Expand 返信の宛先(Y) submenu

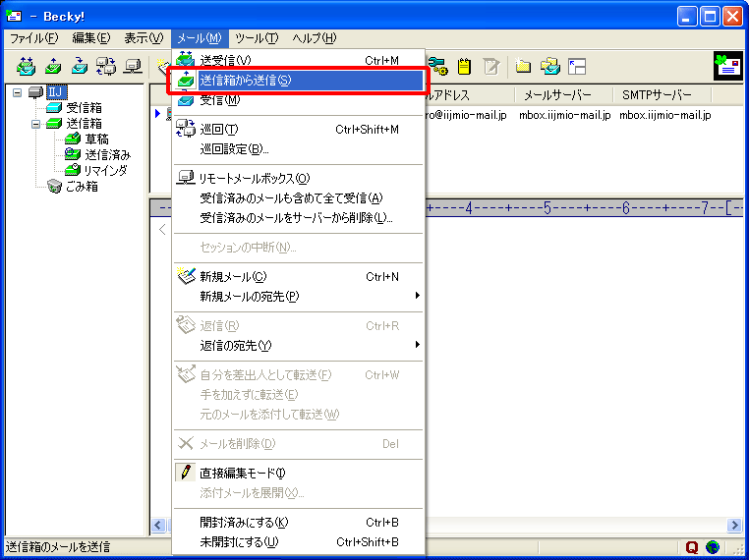[299, 345]
